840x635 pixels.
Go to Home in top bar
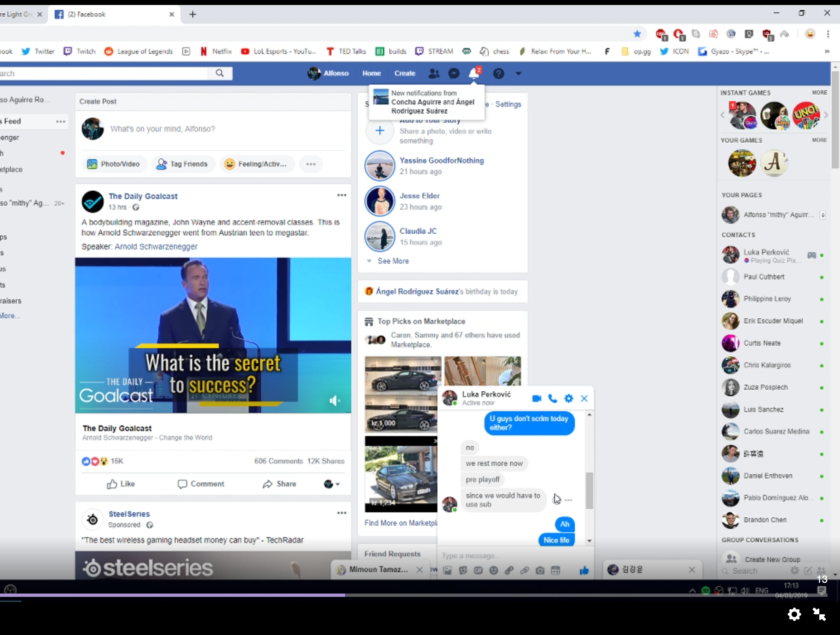[371, 73]
